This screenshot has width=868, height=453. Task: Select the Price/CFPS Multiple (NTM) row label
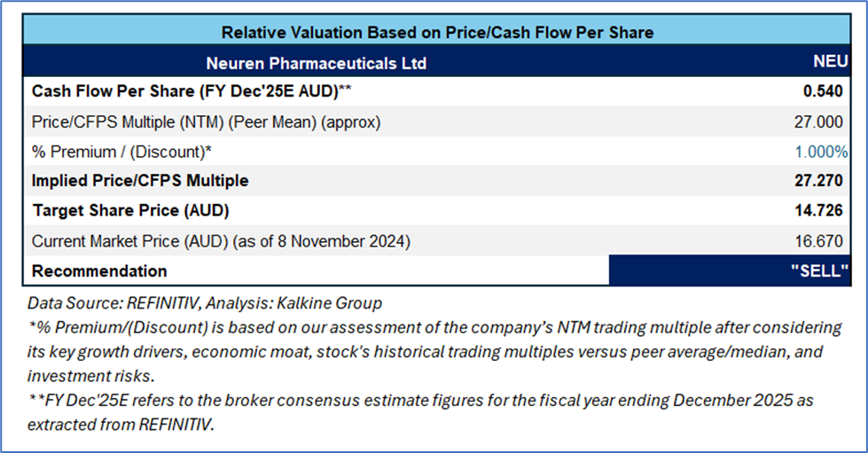coord(206,121)
